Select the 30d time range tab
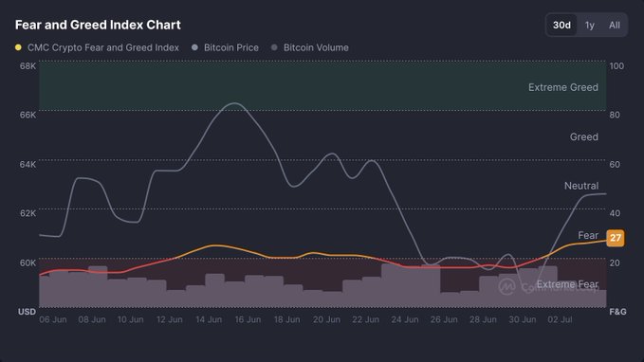 (561, 25)
